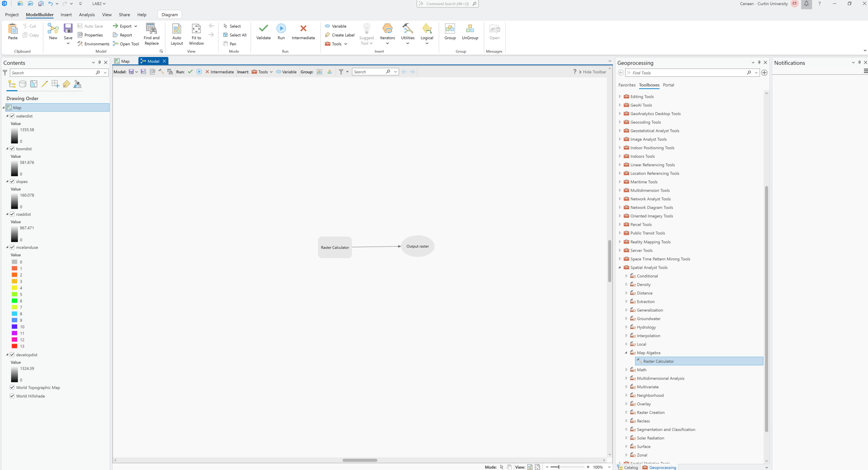Click Fit to Window icon

pos(196,29)
